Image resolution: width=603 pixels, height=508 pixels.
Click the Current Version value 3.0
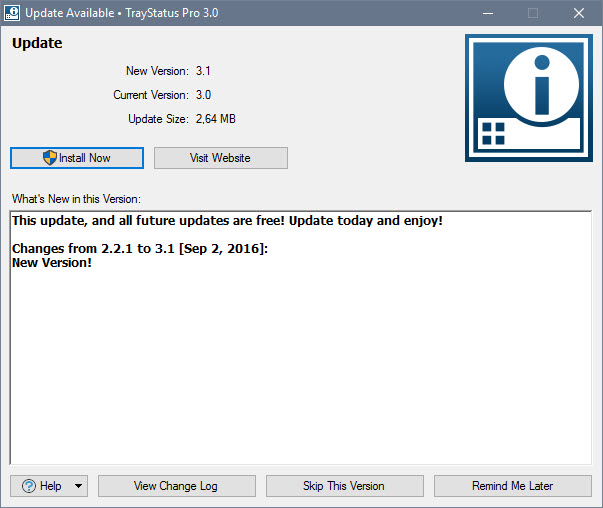[x=203, y=95]
